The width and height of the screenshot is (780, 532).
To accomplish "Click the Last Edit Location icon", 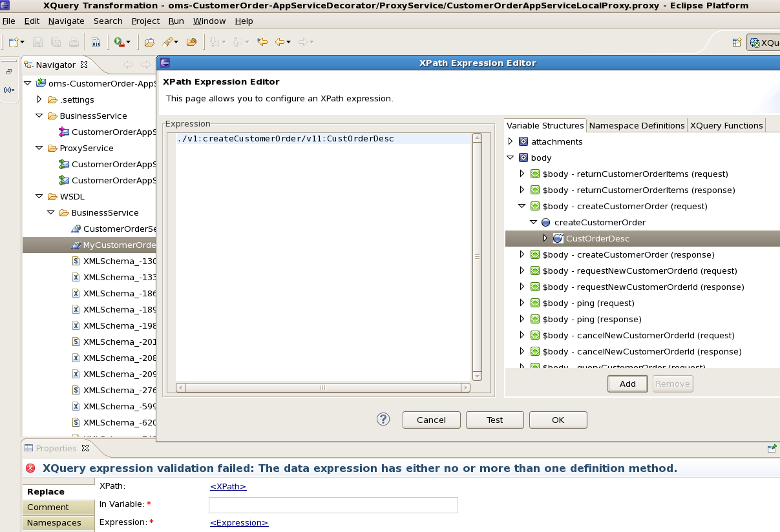I will point(262,43).
